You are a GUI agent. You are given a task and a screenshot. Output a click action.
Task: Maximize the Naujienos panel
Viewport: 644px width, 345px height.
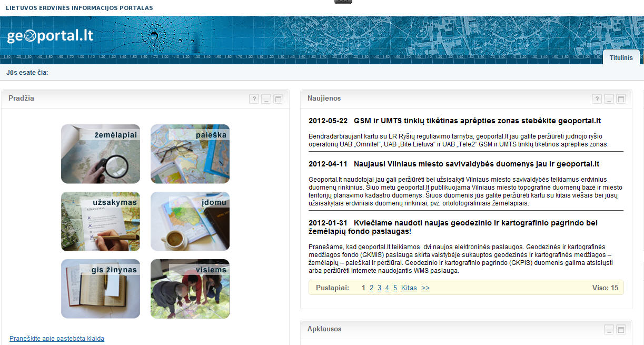[621, 98]
